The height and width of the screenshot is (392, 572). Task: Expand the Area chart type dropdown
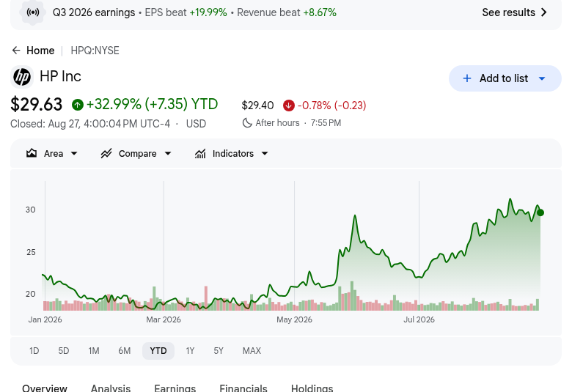[x=74, y=154]
